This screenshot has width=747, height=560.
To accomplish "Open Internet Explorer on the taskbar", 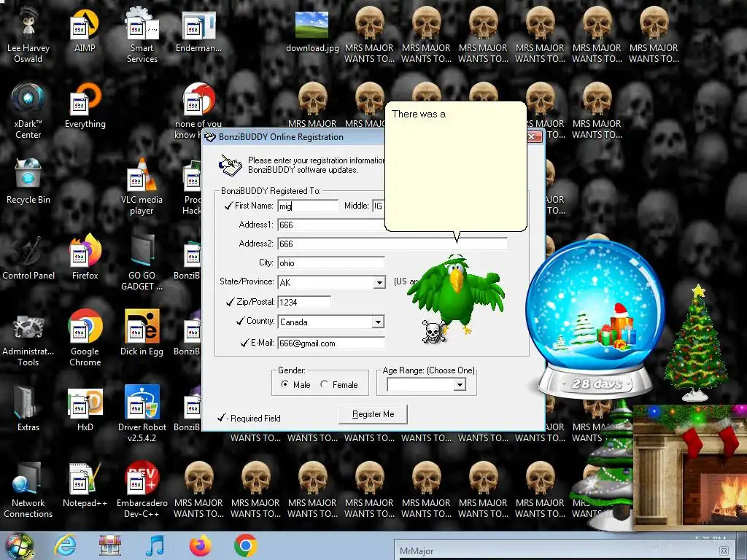I will (x=65, y=546).
